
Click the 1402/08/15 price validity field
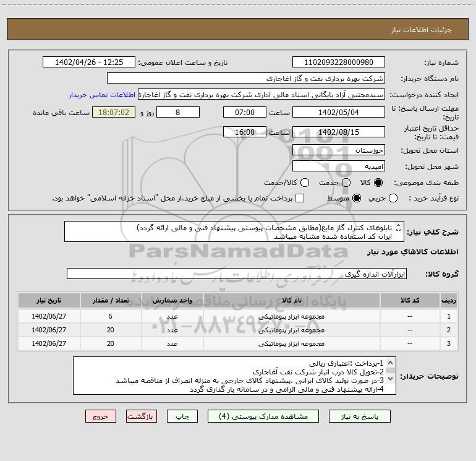click(x=339, y=132)
